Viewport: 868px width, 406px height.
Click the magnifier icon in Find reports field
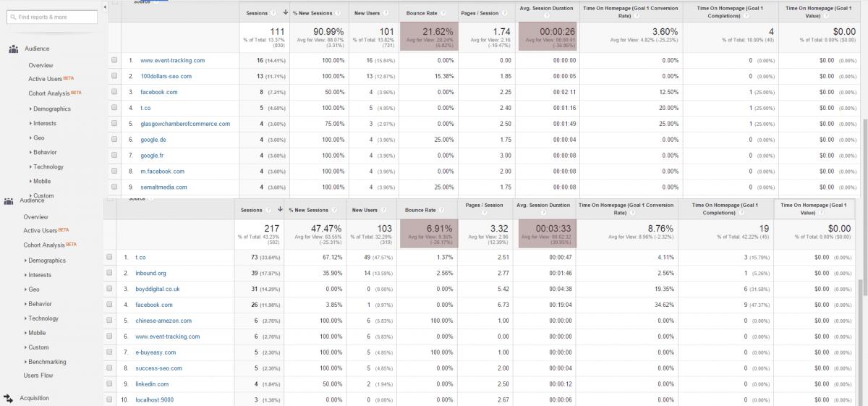[x=14, y=17]
